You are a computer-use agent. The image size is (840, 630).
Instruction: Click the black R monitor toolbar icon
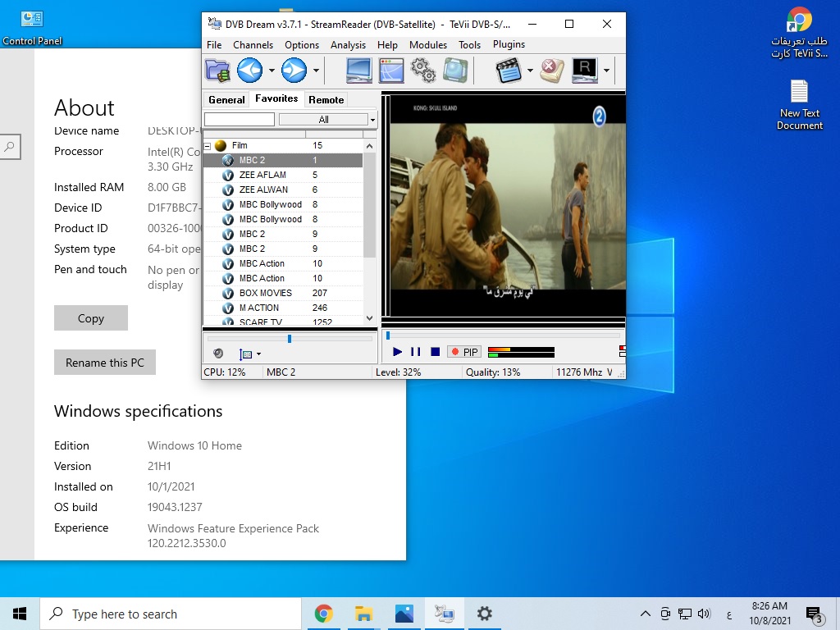tap(584, 71)
